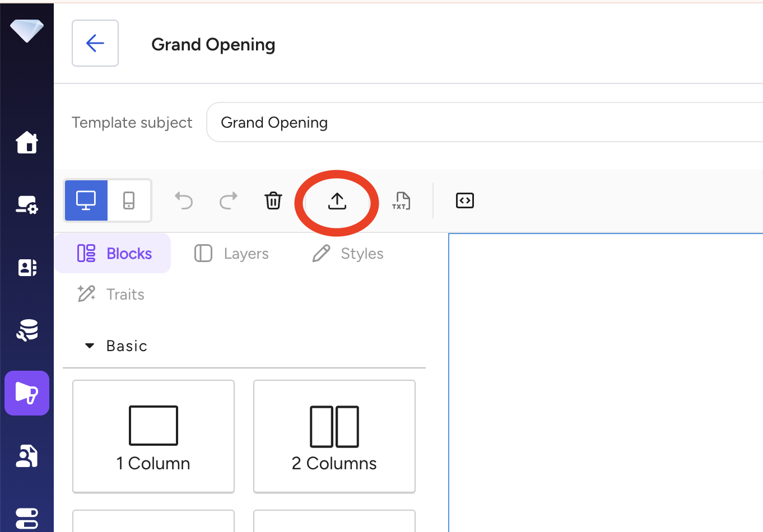Click the trash icon to clear template
Screen dimensions: 763x532
click(273, 200)
